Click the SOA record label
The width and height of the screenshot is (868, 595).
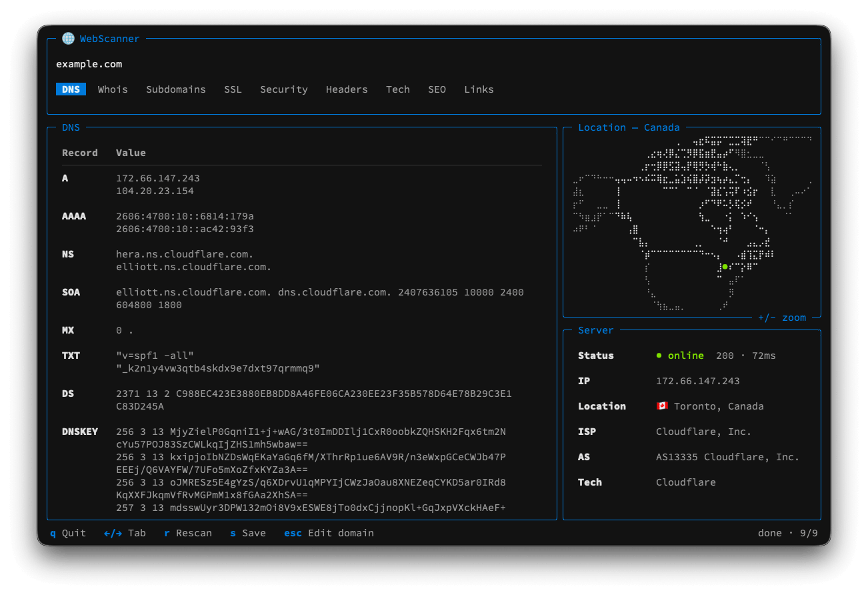click(x=71, y=292)
